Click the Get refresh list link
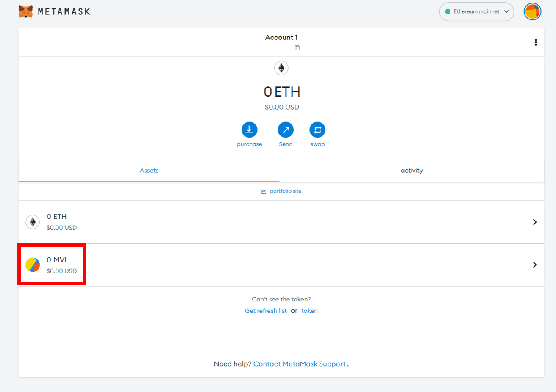This screenshot has height=392, width=556. pyautogui.click(x=266, y=311)
